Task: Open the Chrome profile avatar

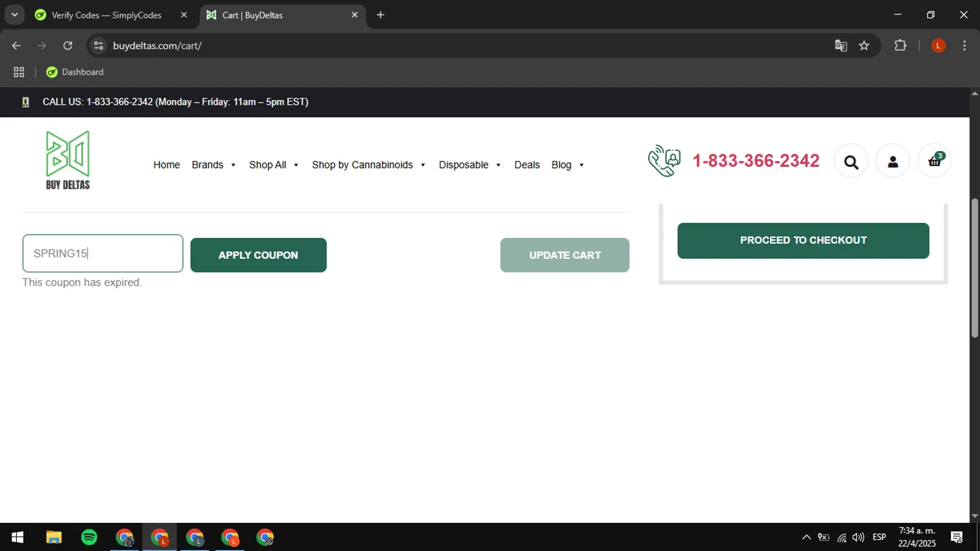Action: [x=938, y=46]
